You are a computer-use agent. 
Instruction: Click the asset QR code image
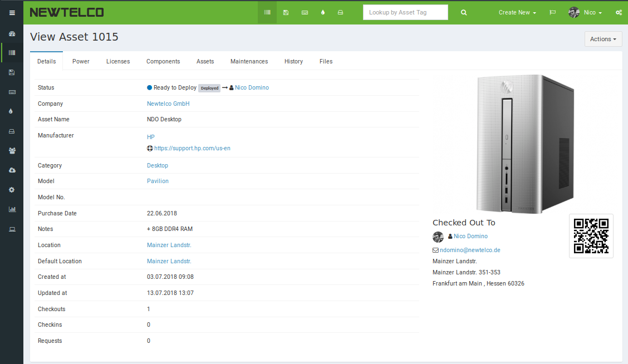tap(591, 236)
